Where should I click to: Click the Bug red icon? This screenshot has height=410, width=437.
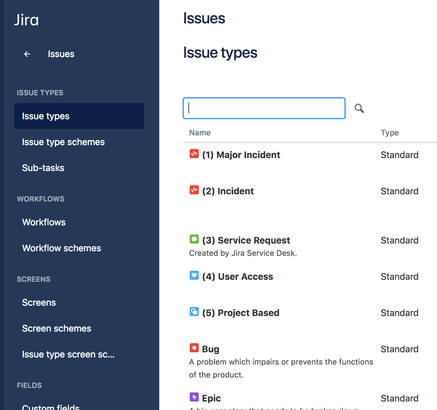(194, 348)
